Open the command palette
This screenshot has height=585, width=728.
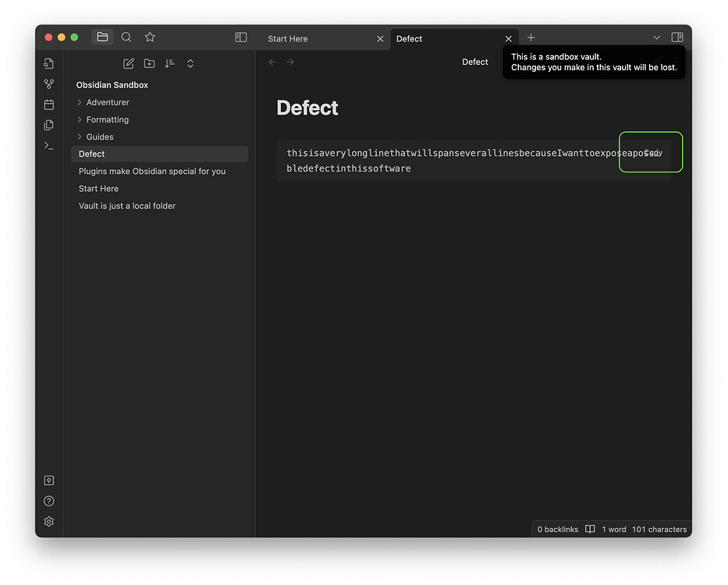click(48, 145)
